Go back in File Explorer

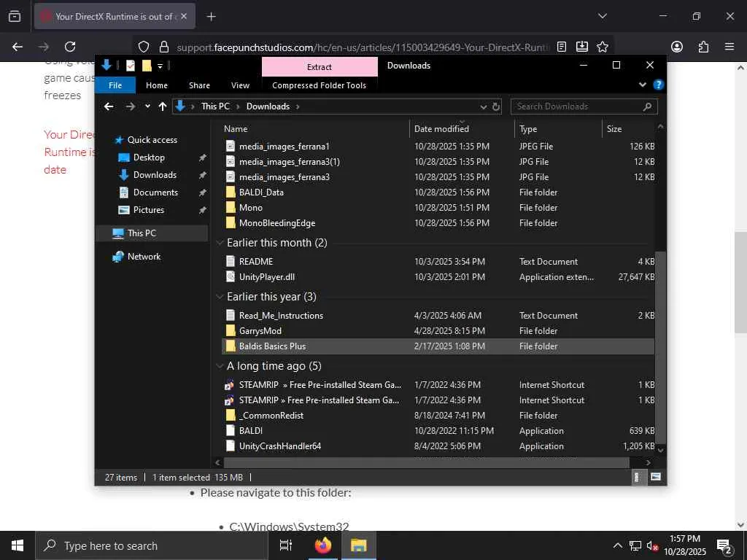109,106
